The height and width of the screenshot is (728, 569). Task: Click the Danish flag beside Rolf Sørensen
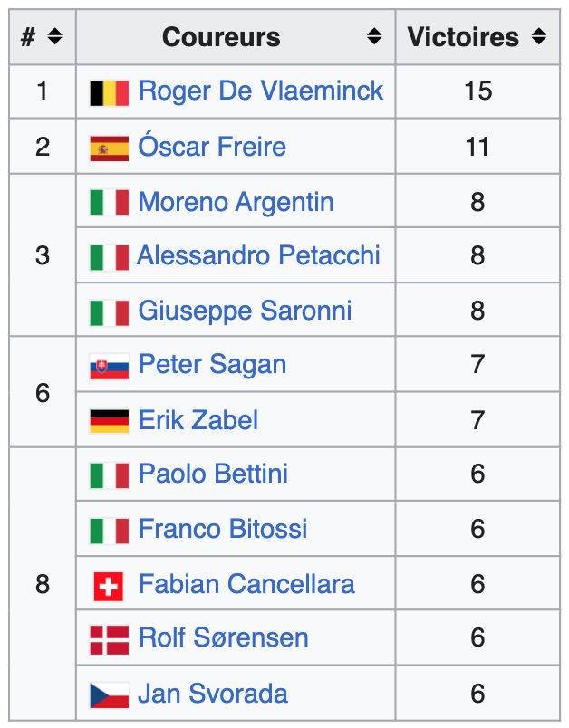pos(109,639)
